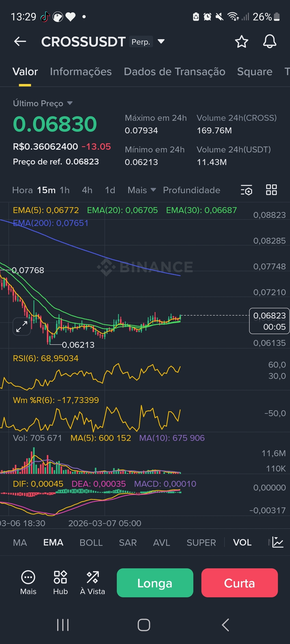This screenshot has width=290, height=644.
Task: Expand the chart to fullscreen
Action: [x=22, y=327]
